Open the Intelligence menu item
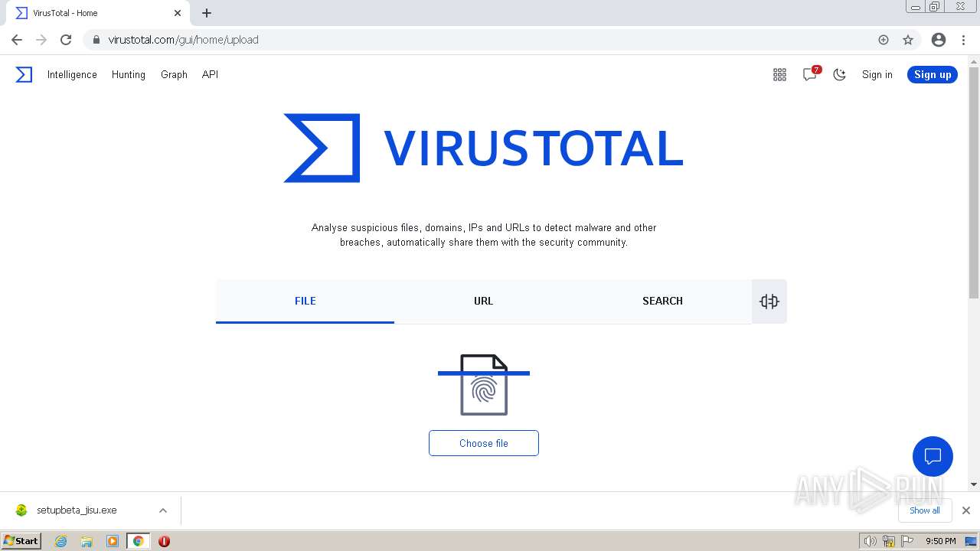Image resolution: width=980 pixels, height=551 pixels. pyautogui.click(x=72, y=74)
